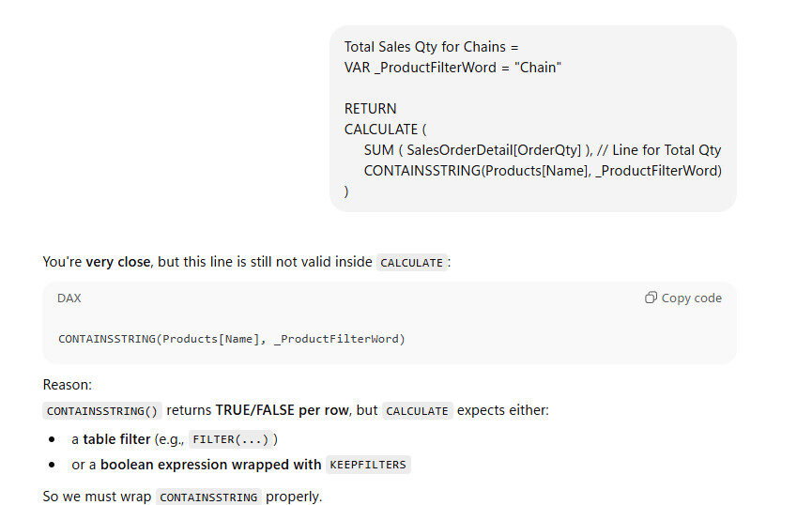Click the "Reason:" heading text
The image size is (812, 505).
(x=68, y=385)
